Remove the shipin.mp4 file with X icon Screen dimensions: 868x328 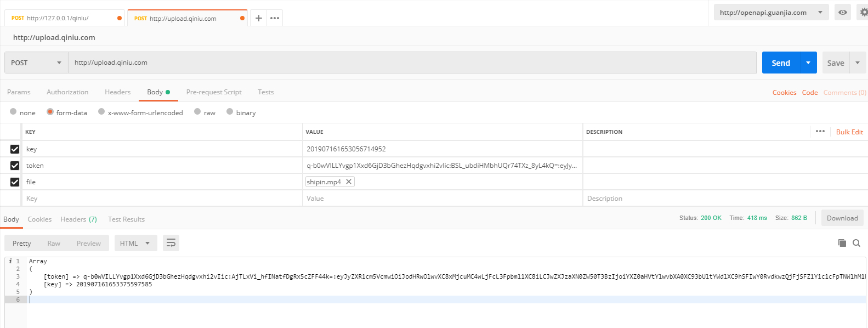tap(349, 182)
